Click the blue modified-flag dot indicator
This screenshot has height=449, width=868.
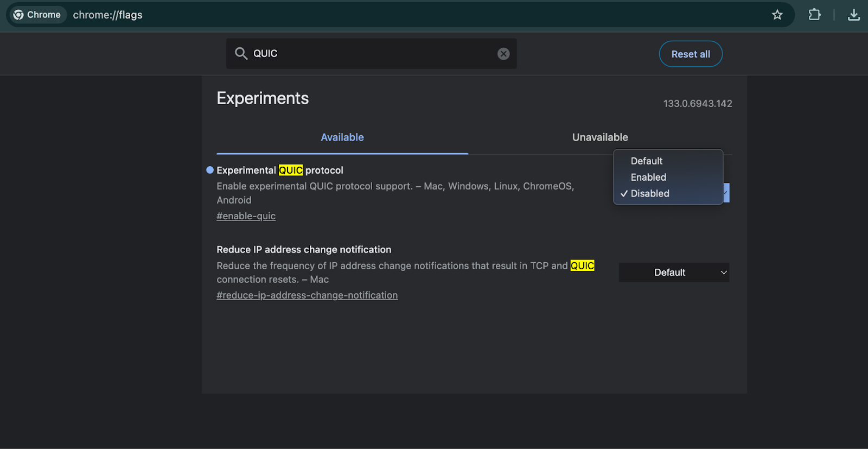tap(210, 170)
